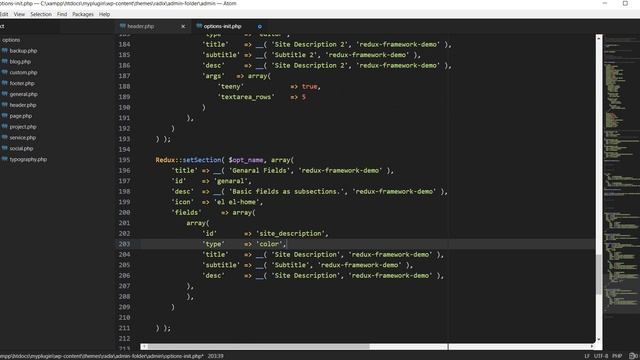640x360 pixels.
Task: Click the file icon beside footer.php
Action: pyautogui.click(x=4, y=83)
